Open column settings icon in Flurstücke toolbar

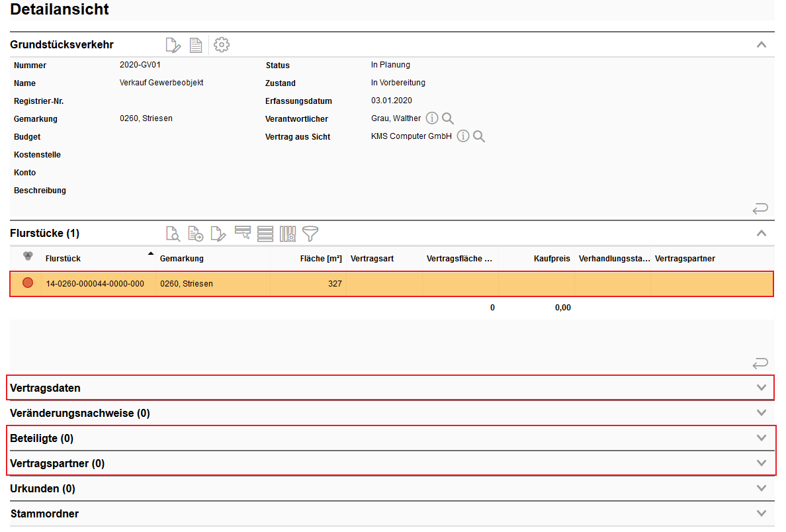click(x=288, y=233)
